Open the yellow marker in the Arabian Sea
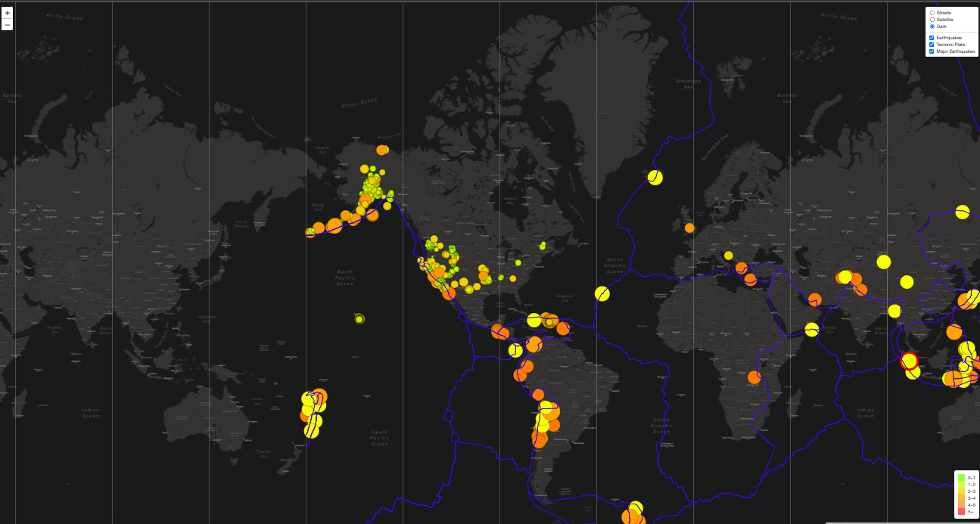 pyautogui.click(x=812, y=330)
